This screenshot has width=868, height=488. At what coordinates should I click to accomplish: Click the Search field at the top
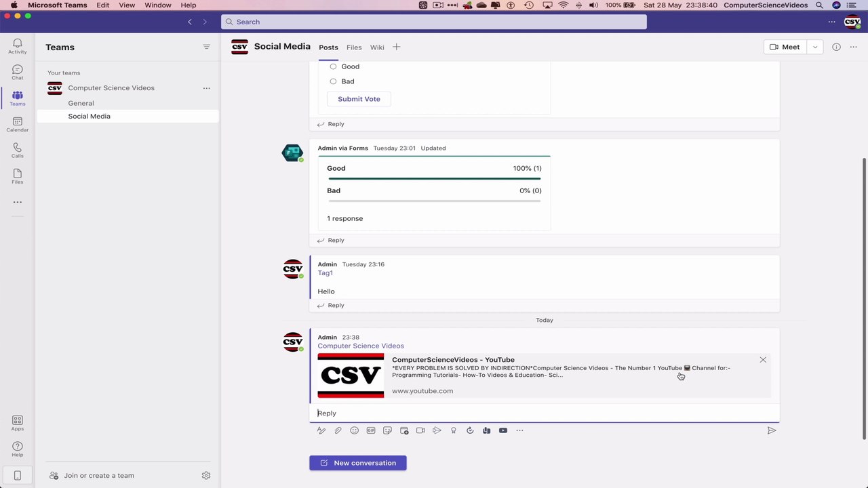pyautogui.click(x=434, y=22)
